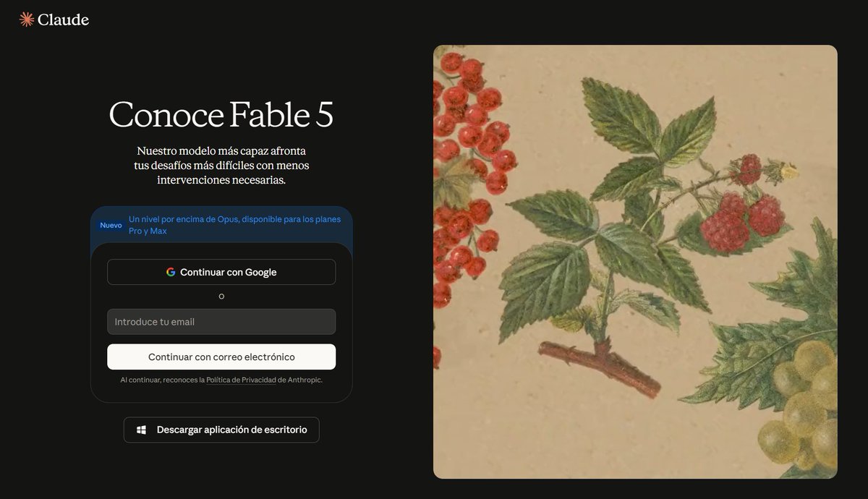Click the 'Conoce Fable 5' heading
Image resolution: width=868 pixels, height=499 pixels.
[x=221, y=114]
